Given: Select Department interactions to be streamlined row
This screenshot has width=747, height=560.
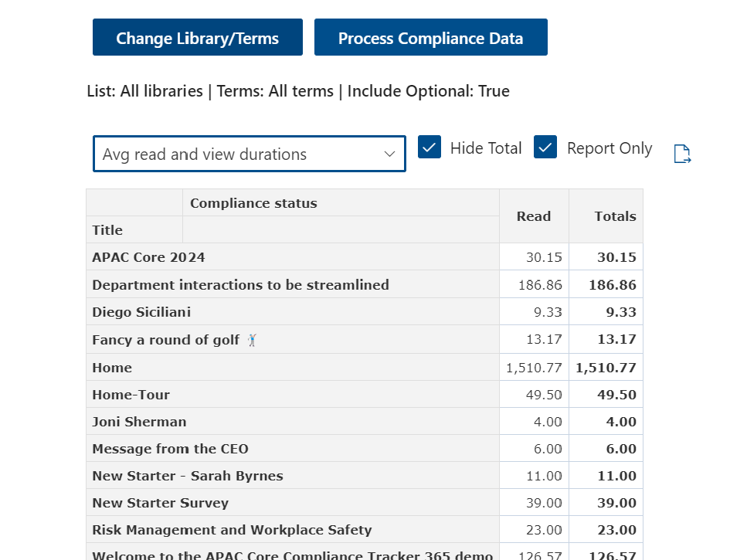Looking at the screenshot, I should pyautogui.click(x=240, y=285).
